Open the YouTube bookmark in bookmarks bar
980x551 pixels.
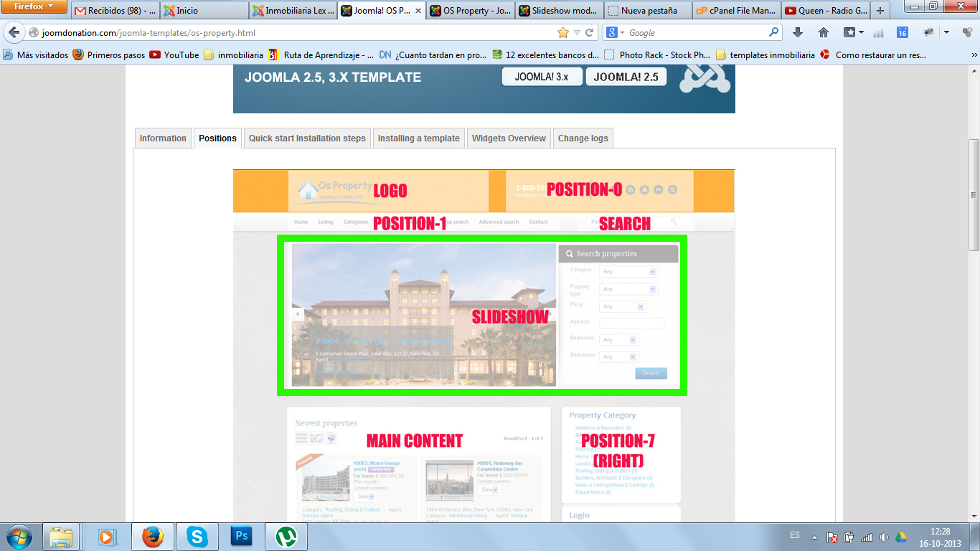point(174,55)
